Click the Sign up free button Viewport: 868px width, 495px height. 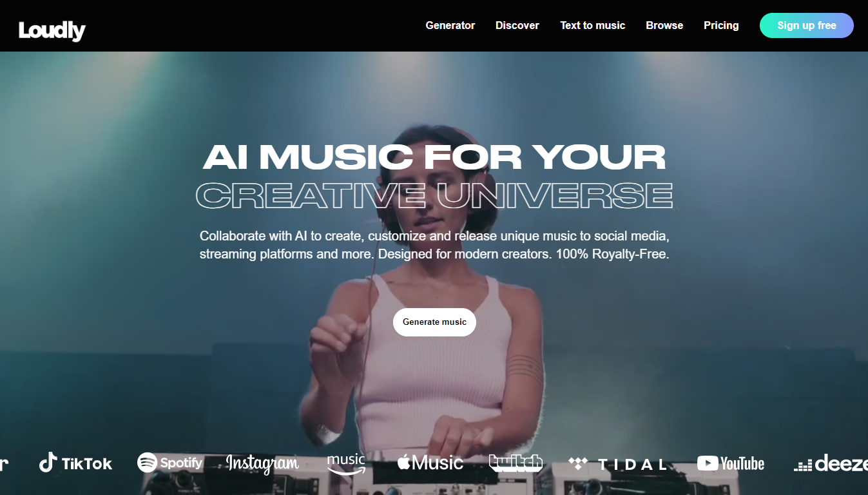[x=807, y=26]
